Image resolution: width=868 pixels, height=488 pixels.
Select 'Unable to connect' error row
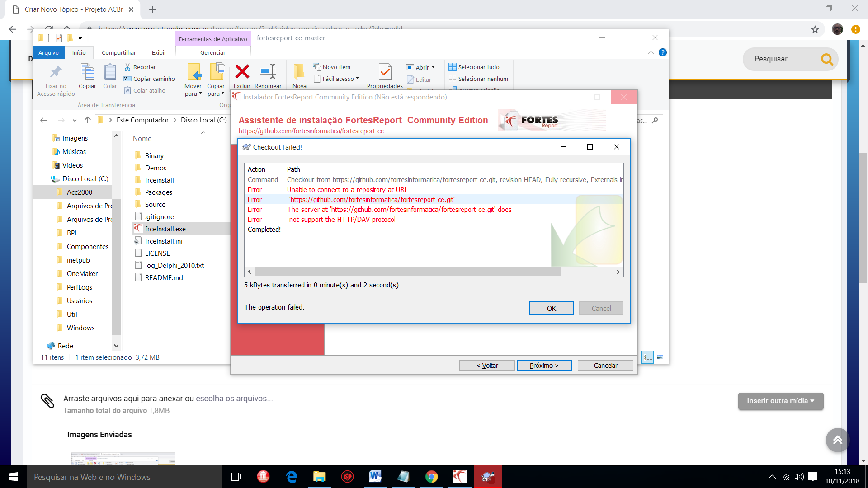[x=434, y=190]
